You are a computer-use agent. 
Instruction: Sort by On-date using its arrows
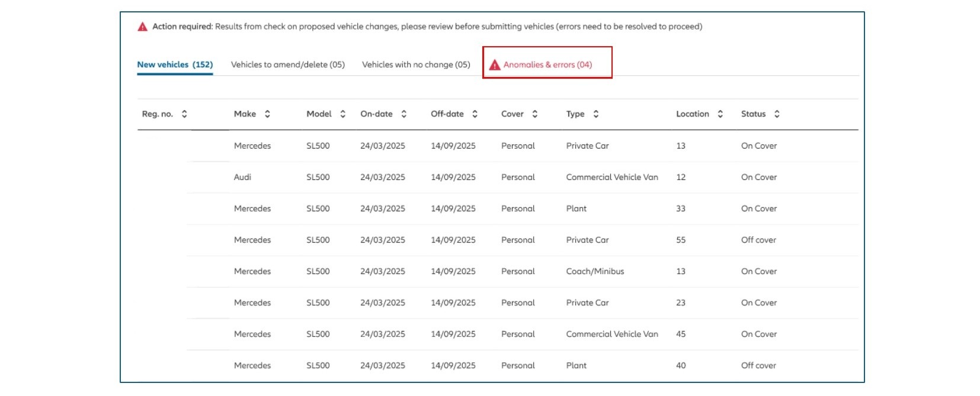point(403,114)
